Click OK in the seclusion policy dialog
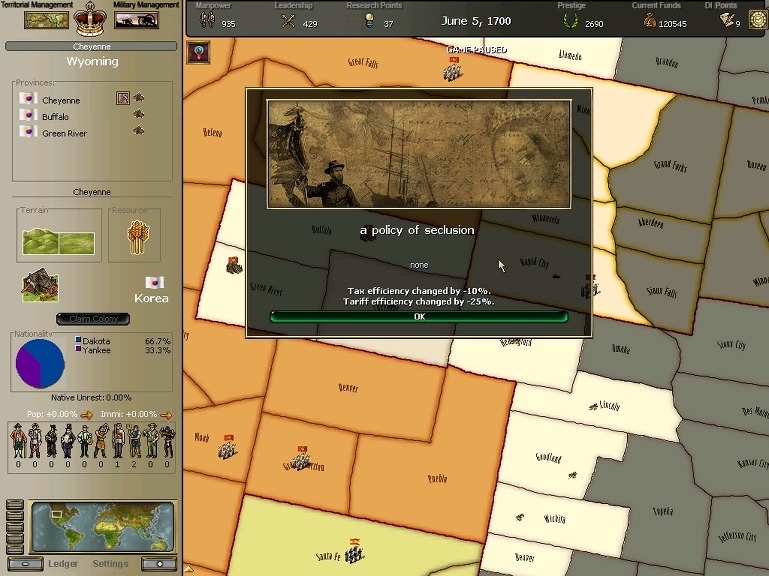This screenshot has height=576, width=769. point(419,316)
